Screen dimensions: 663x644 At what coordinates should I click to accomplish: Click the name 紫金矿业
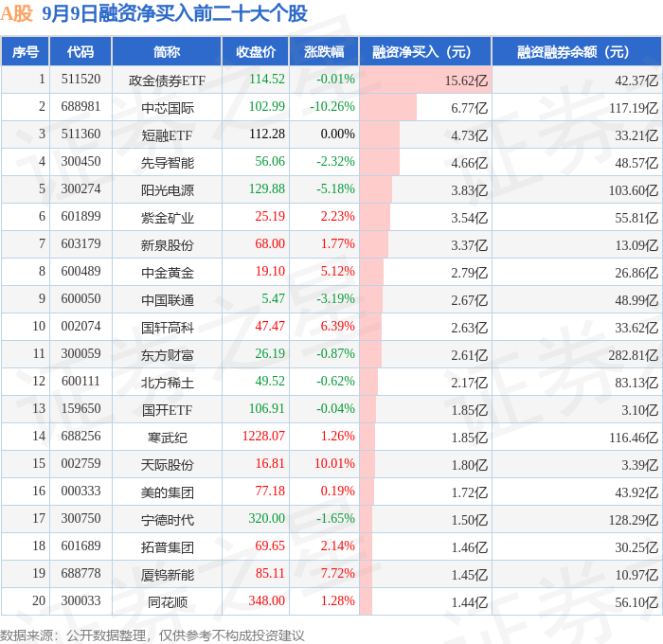click(x=168, y=218)
